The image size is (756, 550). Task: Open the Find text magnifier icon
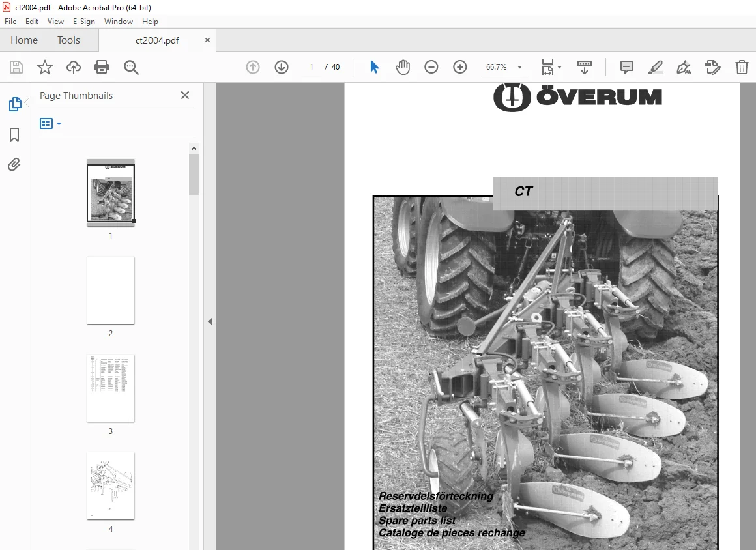(131, 68)
